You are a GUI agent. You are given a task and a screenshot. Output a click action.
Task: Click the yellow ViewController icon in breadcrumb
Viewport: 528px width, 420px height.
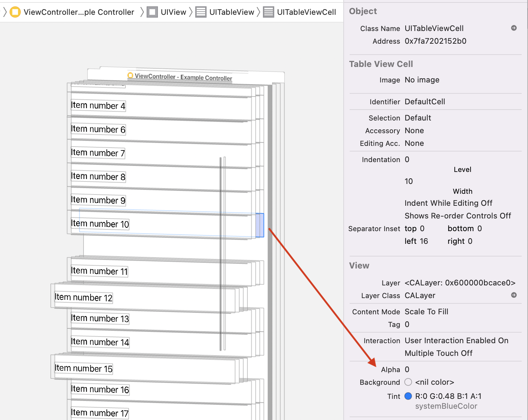tap(15, 12)
